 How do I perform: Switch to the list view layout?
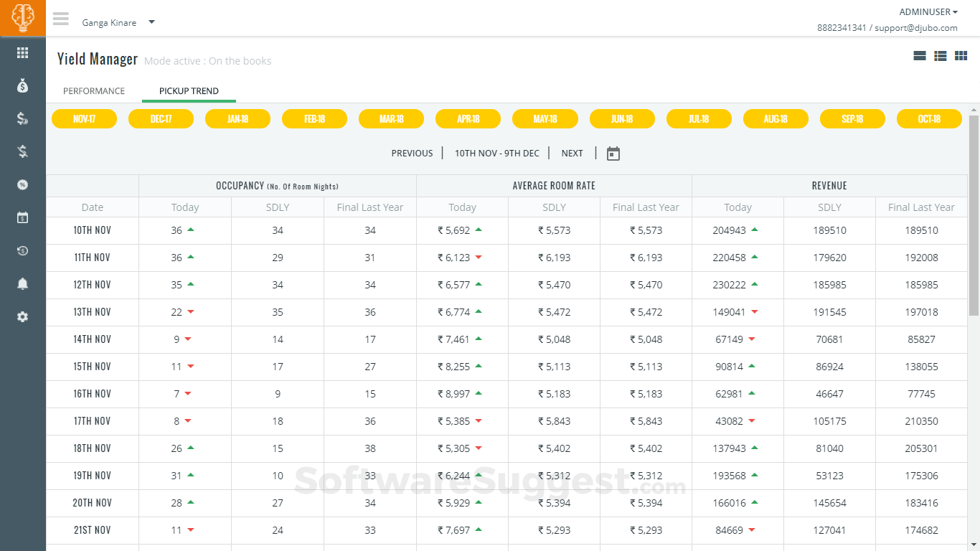(940, 55)
